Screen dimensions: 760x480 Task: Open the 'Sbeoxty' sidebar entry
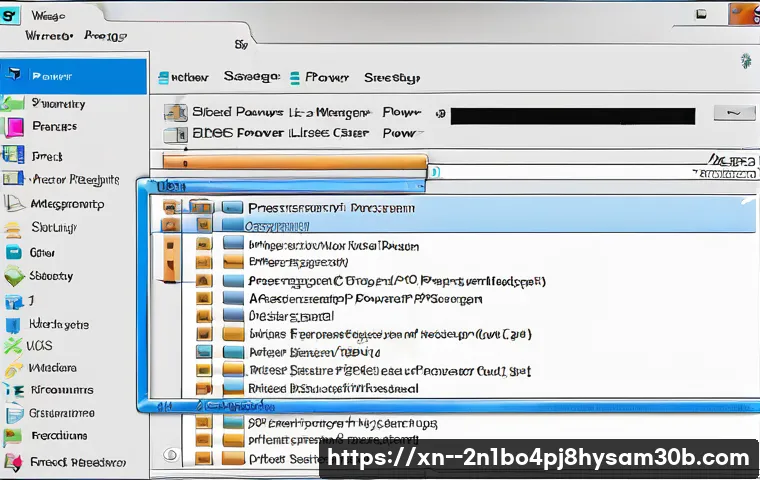[x=51, y=276]
